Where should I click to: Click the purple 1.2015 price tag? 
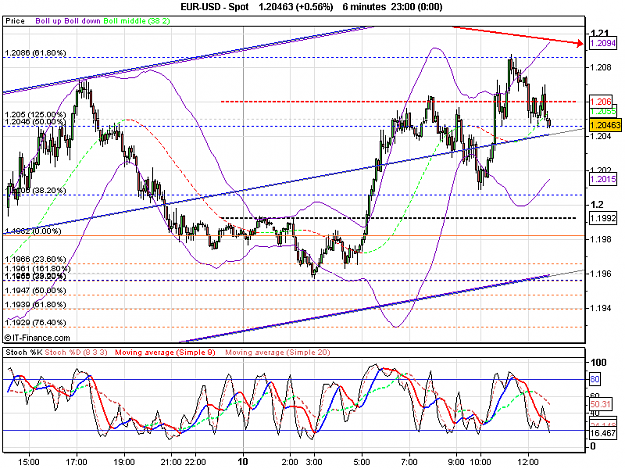(603, 179)
